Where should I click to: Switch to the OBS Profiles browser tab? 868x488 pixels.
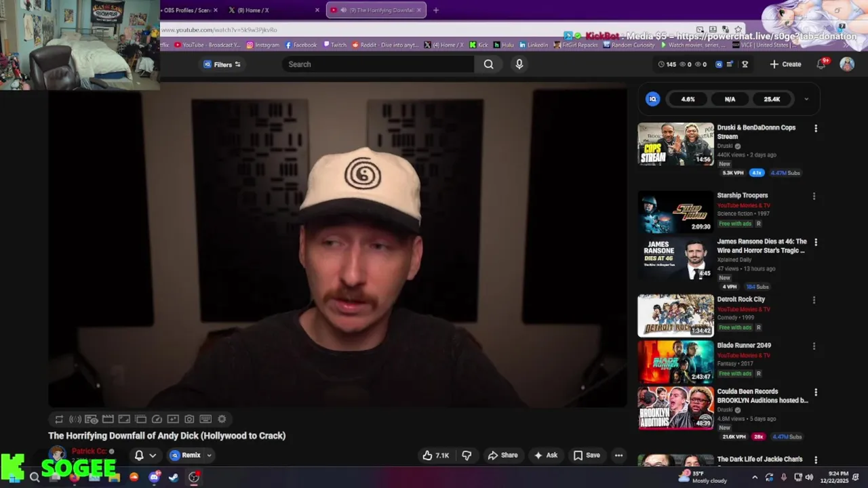tap(187, 10)
